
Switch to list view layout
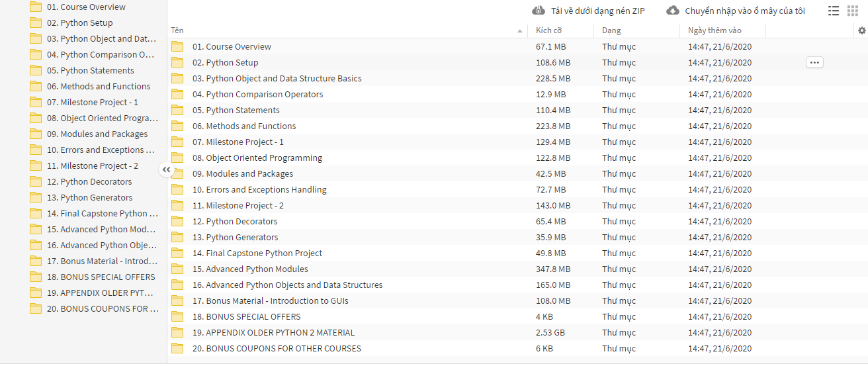(834, 11)
